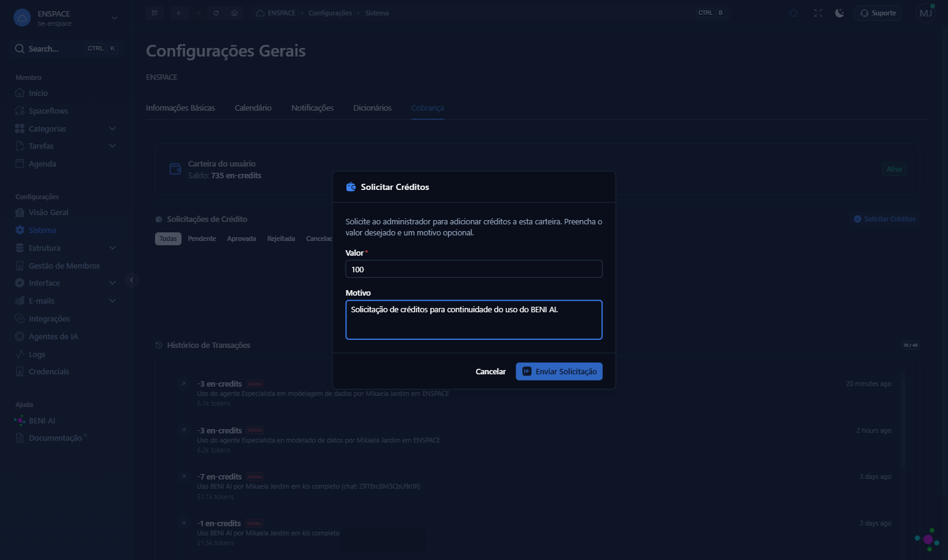Open fullscreen mode icon in the header

818,13
